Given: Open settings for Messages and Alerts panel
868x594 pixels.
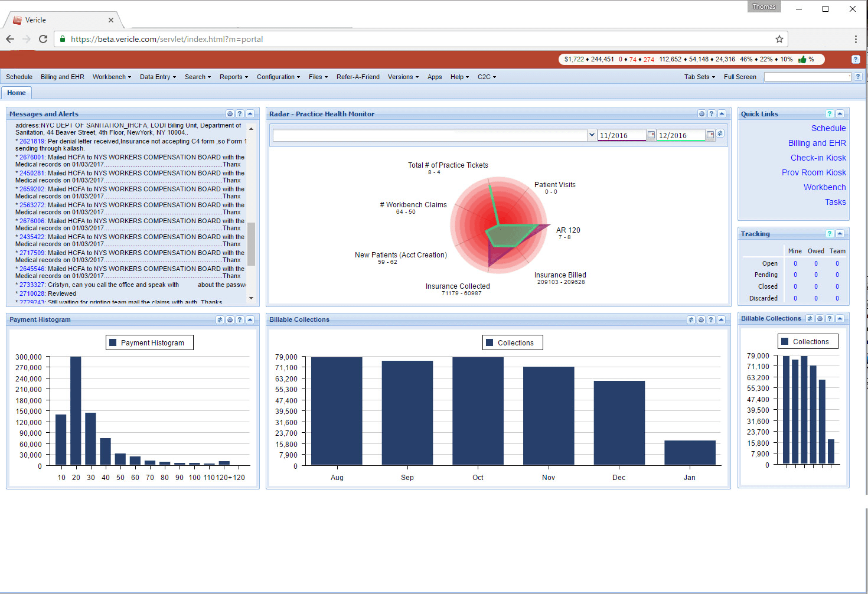Looking at the screenshot, I should (230, 113).
